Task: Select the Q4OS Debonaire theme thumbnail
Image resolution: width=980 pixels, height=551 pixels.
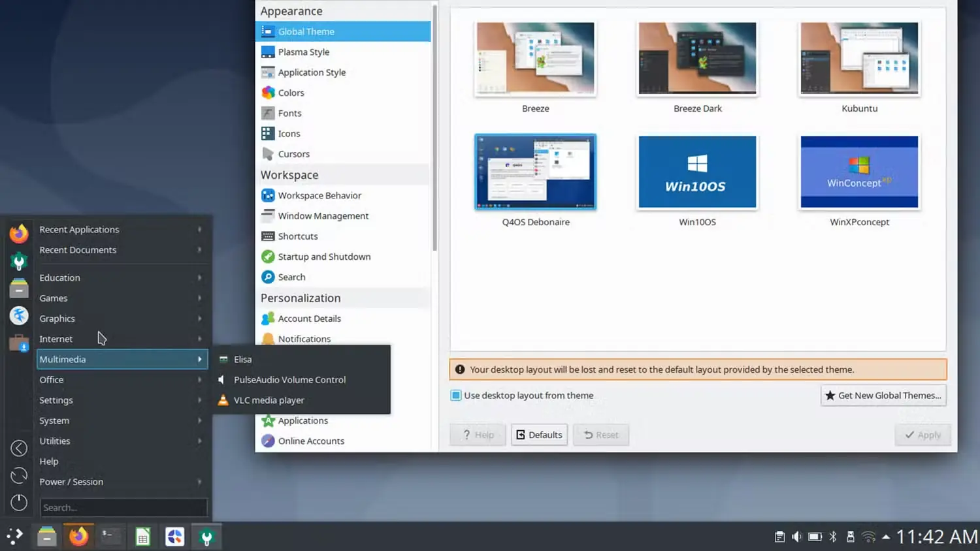Action: pyautogui.click(x=536, y=172)
